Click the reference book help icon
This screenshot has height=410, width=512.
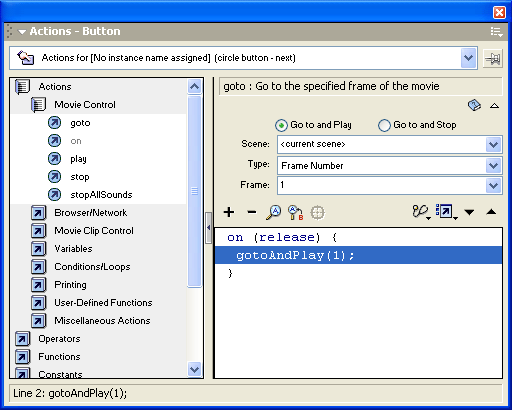pyautogui.click(x=474, y=105)
